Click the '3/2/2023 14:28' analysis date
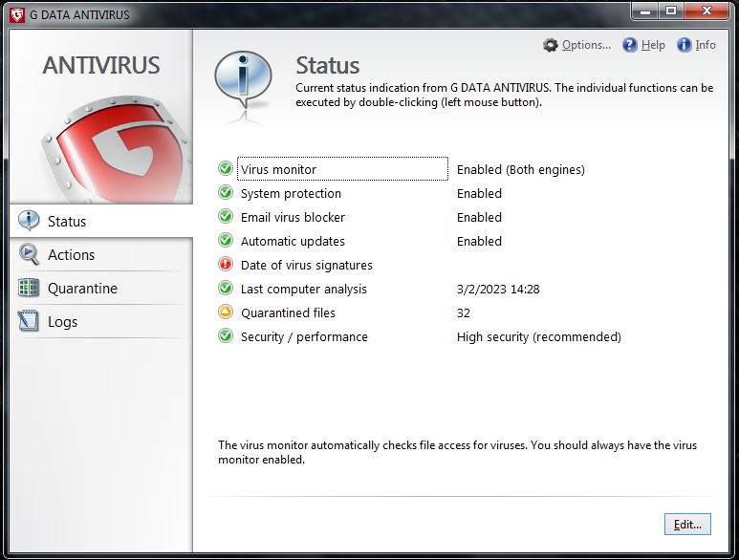Viewport: 739px width, 560px height. click(x=498, y=289)
